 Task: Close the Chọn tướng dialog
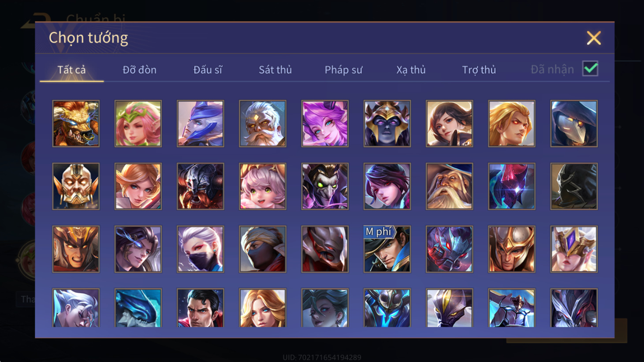pyautogui.click(x=594, y=38)
